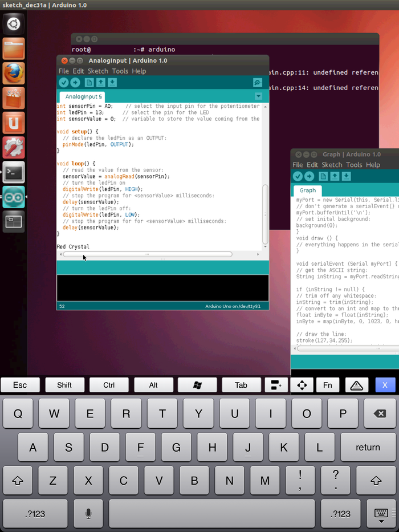399x532 pixels.
Task: Tap the Esc key on toolbar
Action: (x=20, y=385)
